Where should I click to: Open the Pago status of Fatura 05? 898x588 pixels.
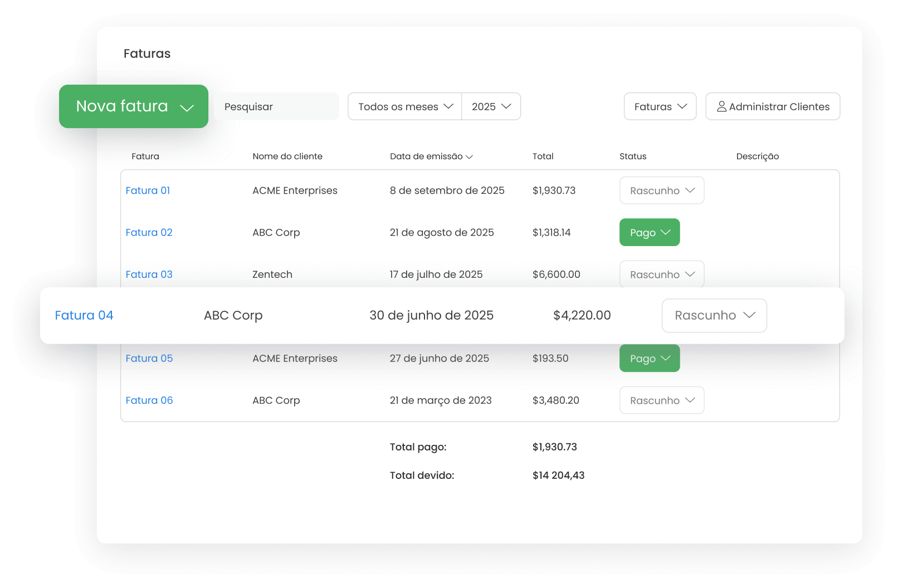650,359
